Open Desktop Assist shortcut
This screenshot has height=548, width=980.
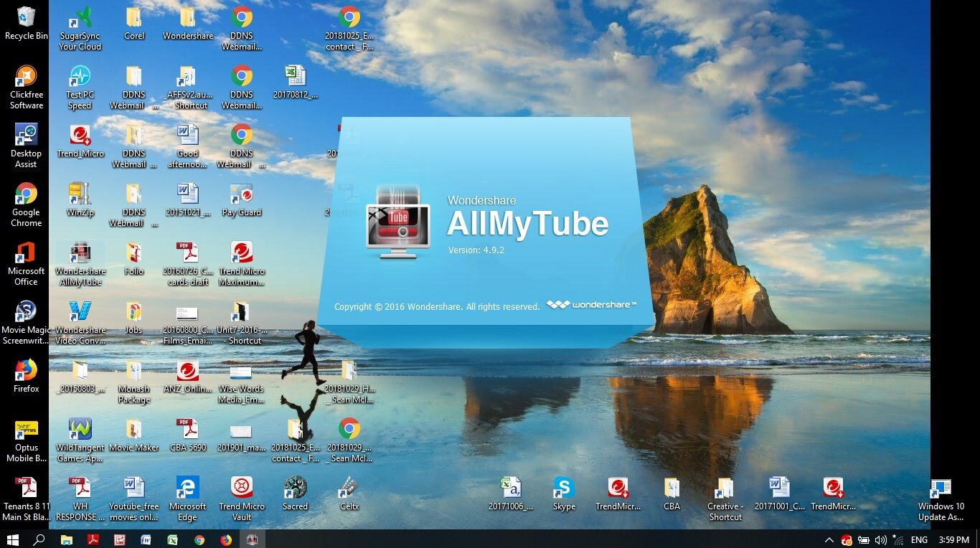27,146
